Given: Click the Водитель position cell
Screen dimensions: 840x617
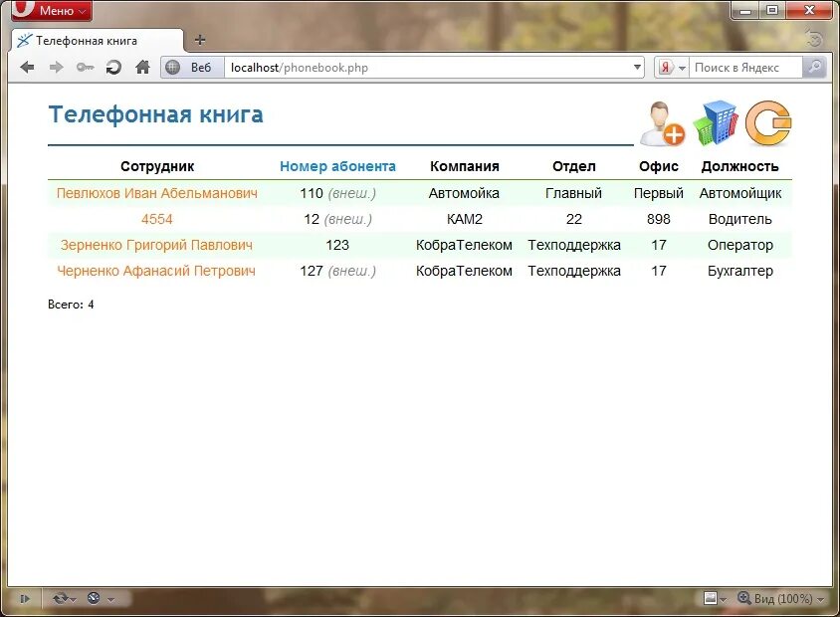Looking at the screenshot, I should tap(740, 219).
